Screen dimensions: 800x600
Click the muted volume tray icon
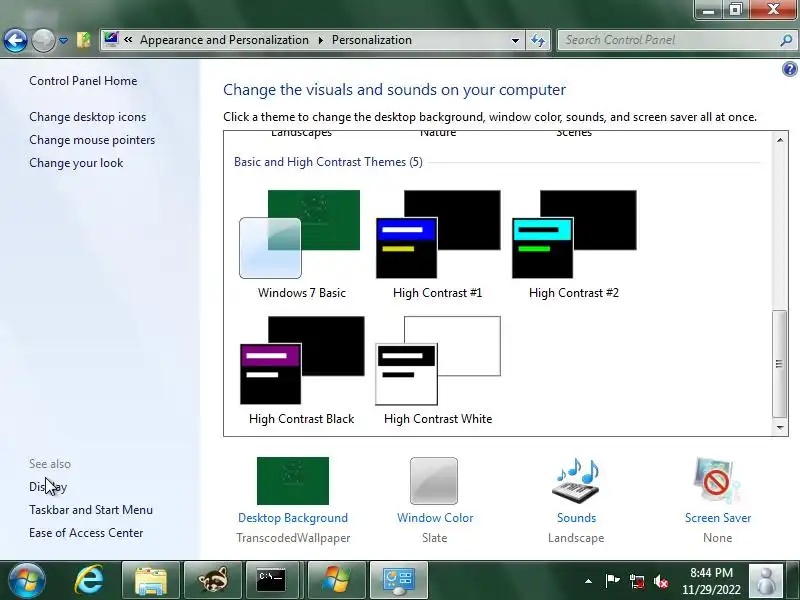point(661,581)
